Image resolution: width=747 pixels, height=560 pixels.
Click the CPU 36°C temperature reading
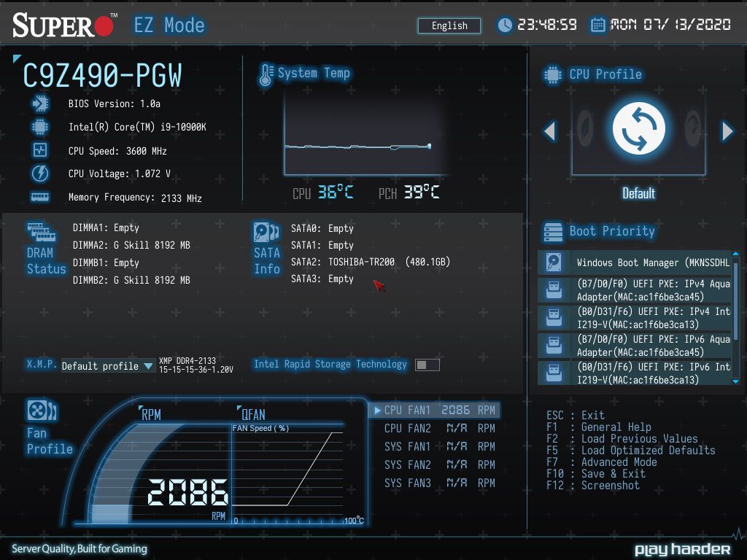[322, 192]
